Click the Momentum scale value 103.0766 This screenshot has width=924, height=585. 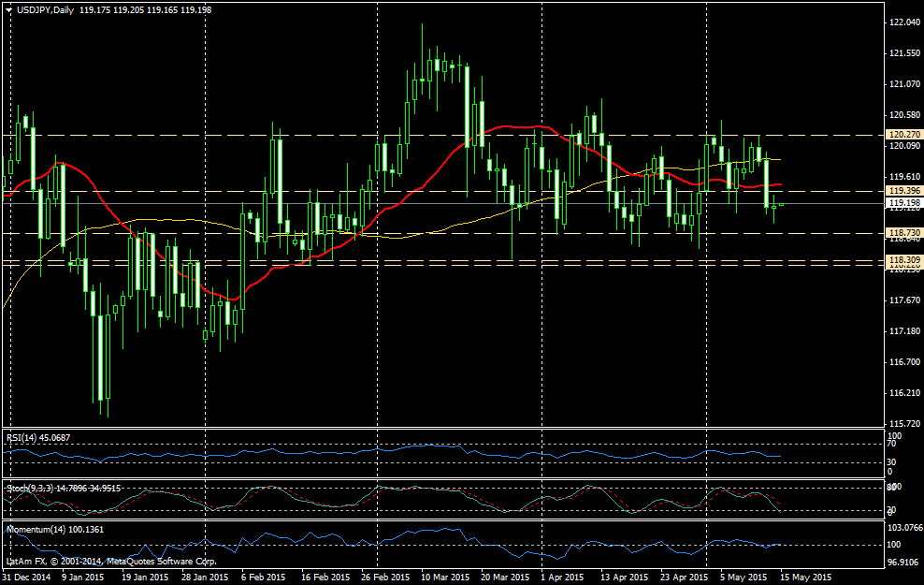904,530
